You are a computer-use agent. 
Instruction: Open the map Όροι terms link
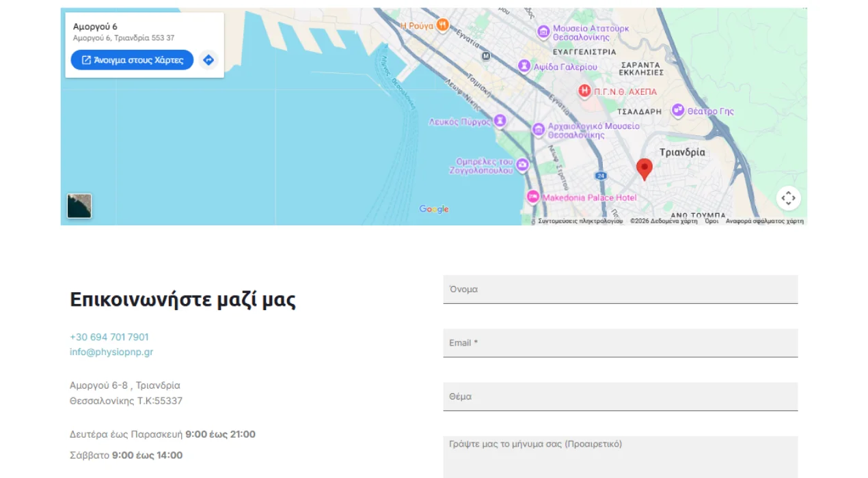(711, 221)
